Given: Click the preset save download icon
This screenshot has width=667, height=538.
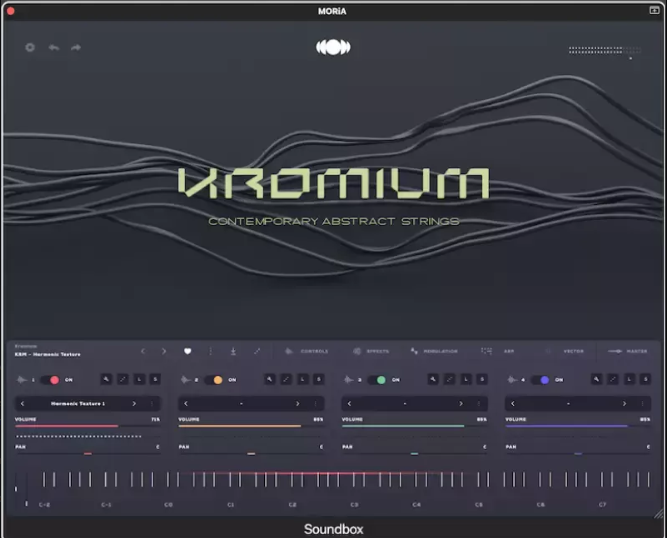Looking at the screenshot, I should pos(233,351).
